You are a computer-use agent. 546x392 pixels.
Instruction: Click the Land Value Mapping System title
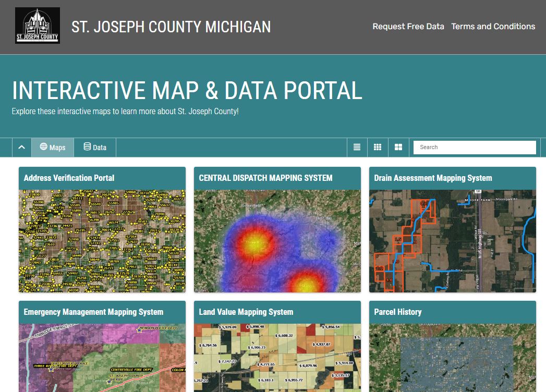pyautogui.click(x=246, y=312)
